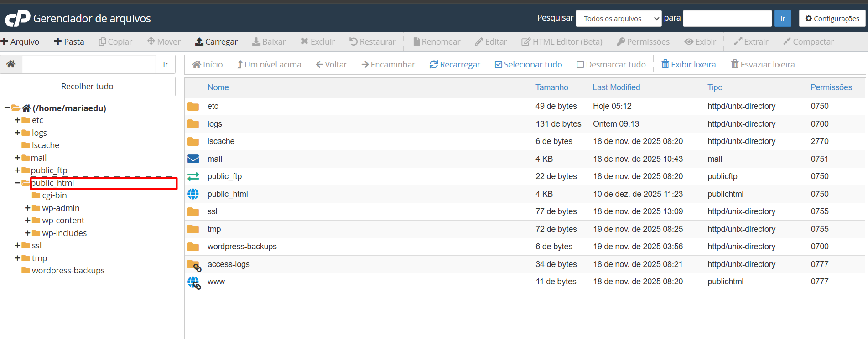Select the tmp row in file list
868x339 pixels.
tap(525, 229)
